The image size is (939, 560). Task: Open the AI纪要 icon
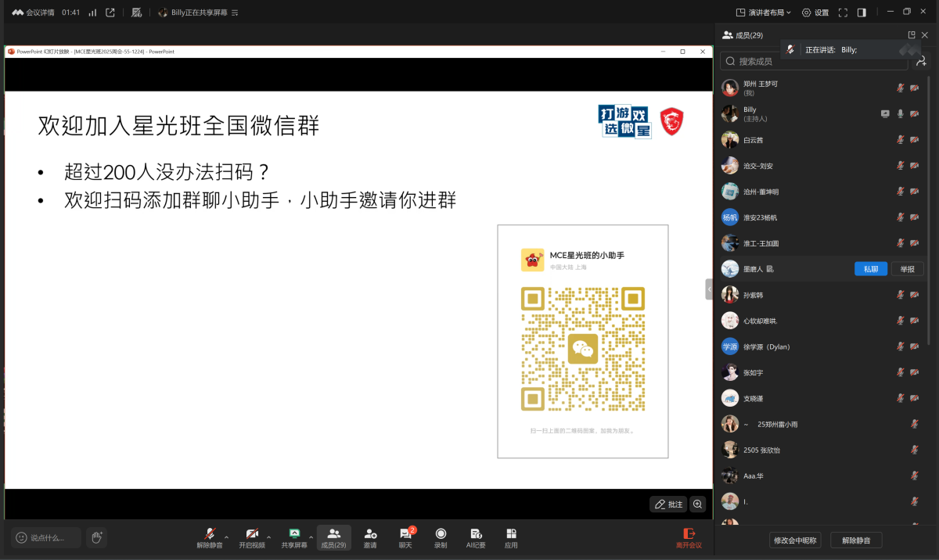(476, 537)
